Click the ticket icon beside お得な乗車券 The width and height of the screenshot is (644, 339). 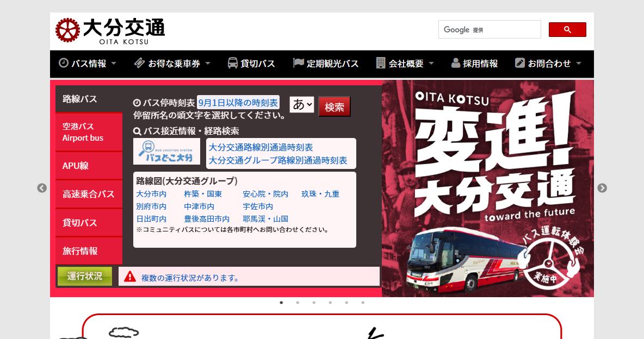pyautogui.click(x=140, y=63)
